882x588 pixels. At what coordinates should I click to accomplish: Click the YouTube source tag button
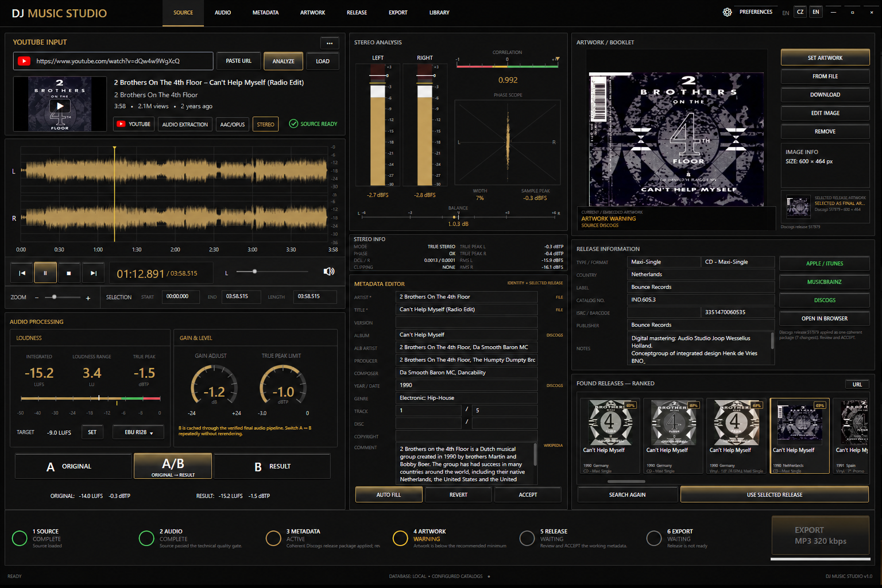(x=134, y=124)
